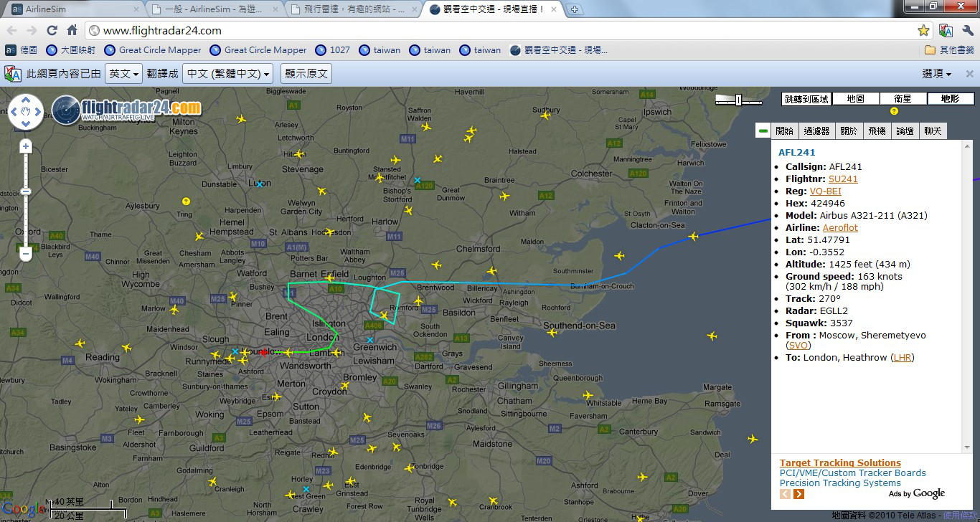
Task: Open the 中文 (繁體中文) target language dropdown
Action: pos(228,74)
